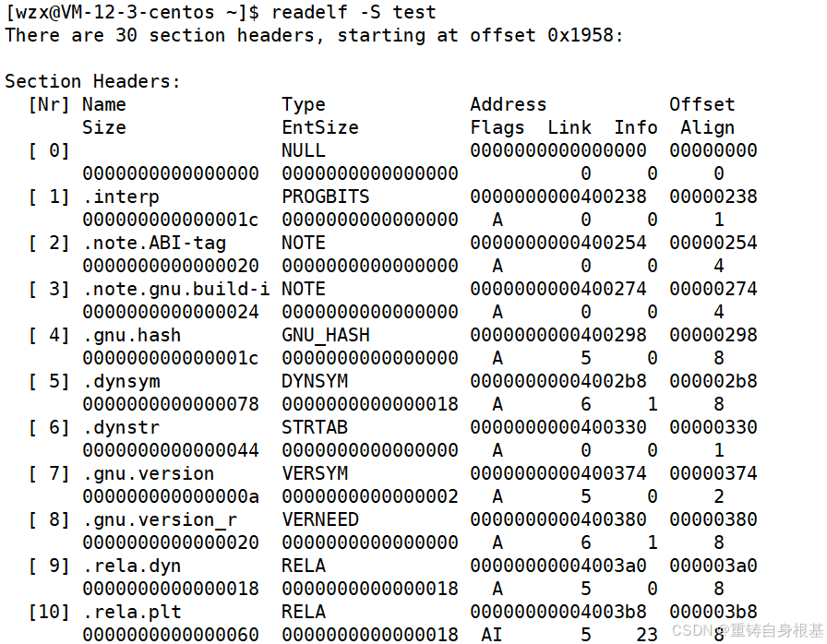827x644 pixels.
Task: Click the PROGBITS type entry
Action: coord(325,197)
